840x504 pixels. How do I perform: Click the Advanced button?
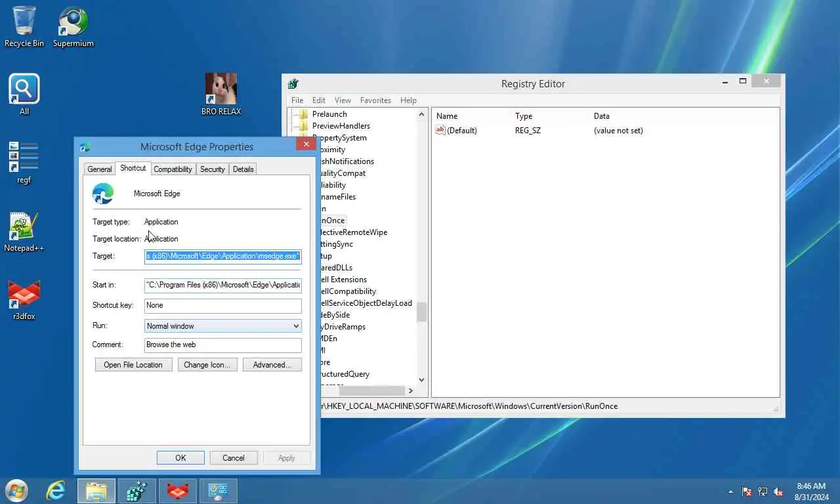point(272,365)
